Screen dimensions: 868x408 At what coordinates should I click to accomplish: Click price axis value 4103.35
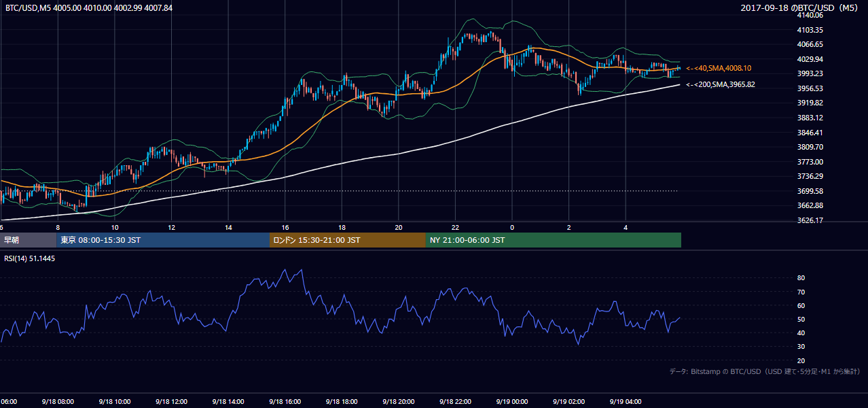tap(810, 30)
